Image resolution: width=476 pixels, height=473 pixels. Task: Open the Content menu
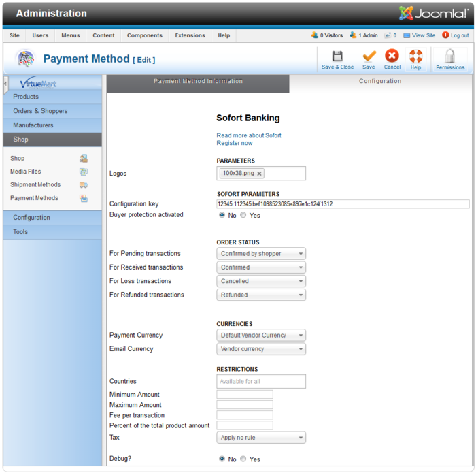[103, 35]
